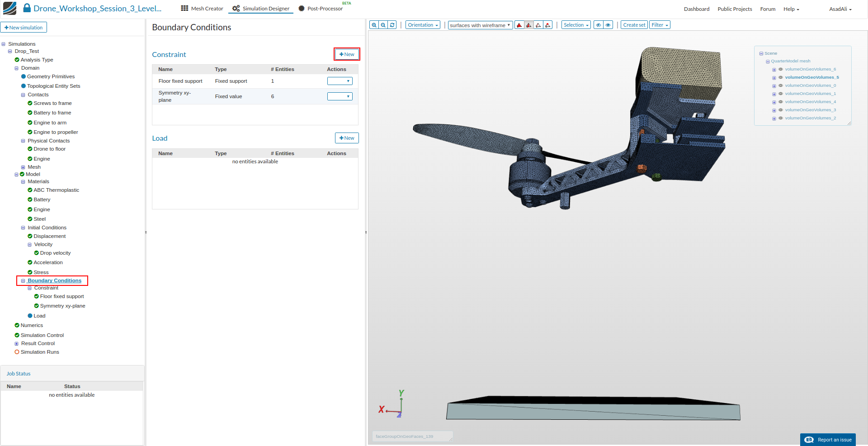Screen dimensions: 868x446
Task: Expand the Result Control node
Action: 17,344
